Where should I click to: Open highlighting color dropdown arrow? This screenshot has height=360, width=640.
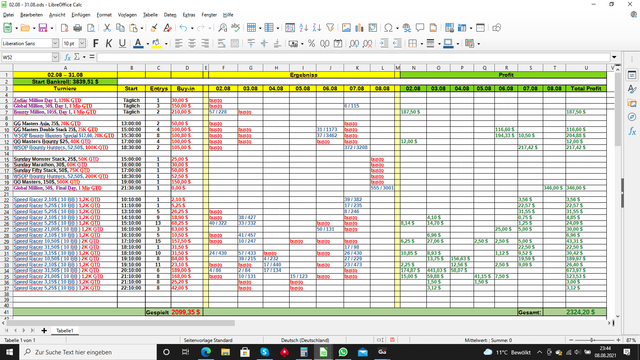[x=166, y=44]
